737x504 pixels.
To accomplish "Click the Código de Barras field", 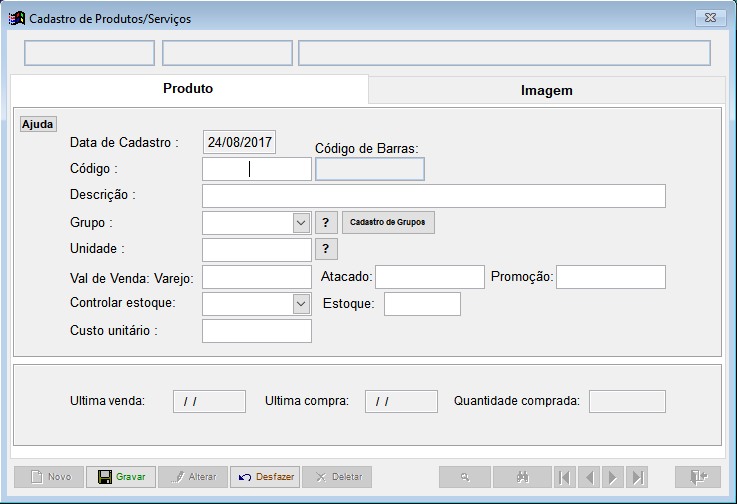I will click(370, 169).
